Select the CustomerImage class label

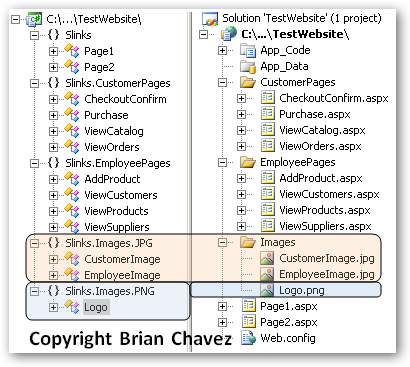pos(122,259)
